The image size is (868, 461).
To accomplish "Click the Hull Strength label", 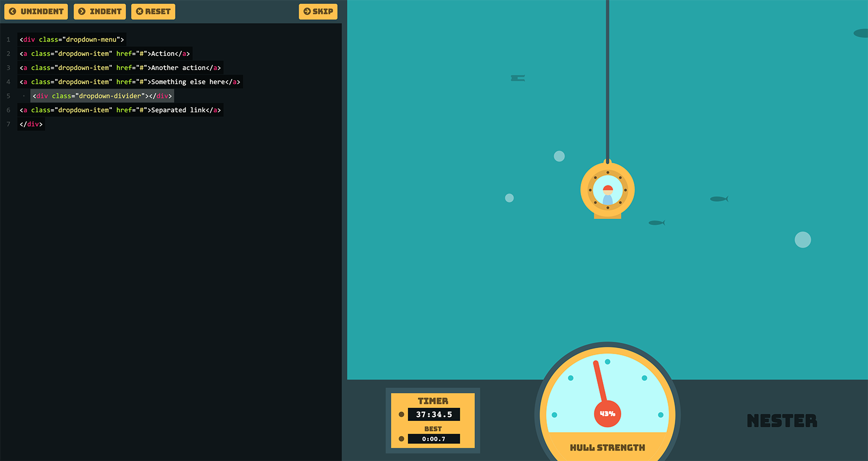I will (x=608, y=447).
